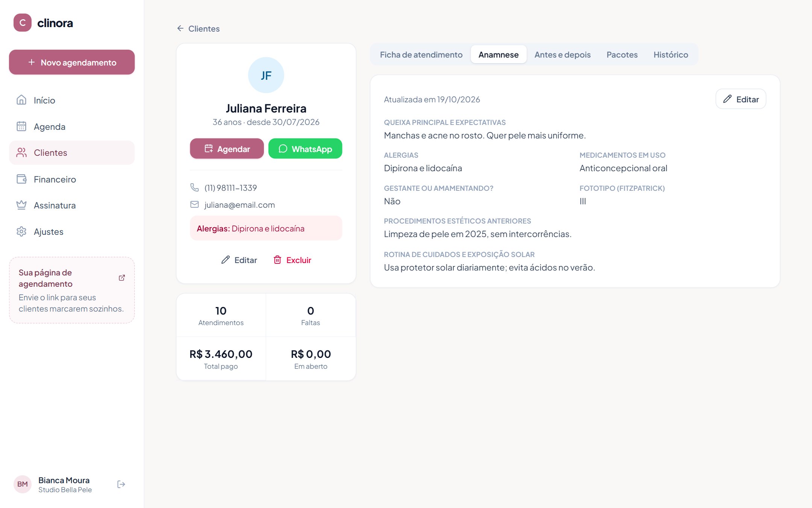Click the people icon beside Clientes
The width and height of the screenshot is (812, 508).
point(21,152)
